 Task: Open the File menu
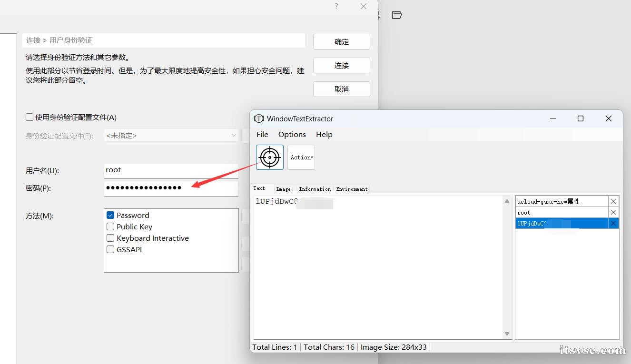click(x=262, y=134)
